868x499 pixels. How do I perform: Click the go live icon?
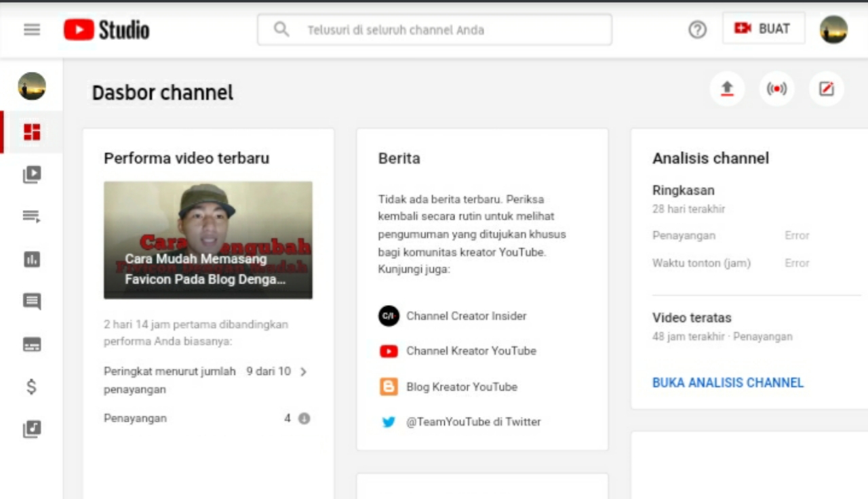click(x=776, y=89)
